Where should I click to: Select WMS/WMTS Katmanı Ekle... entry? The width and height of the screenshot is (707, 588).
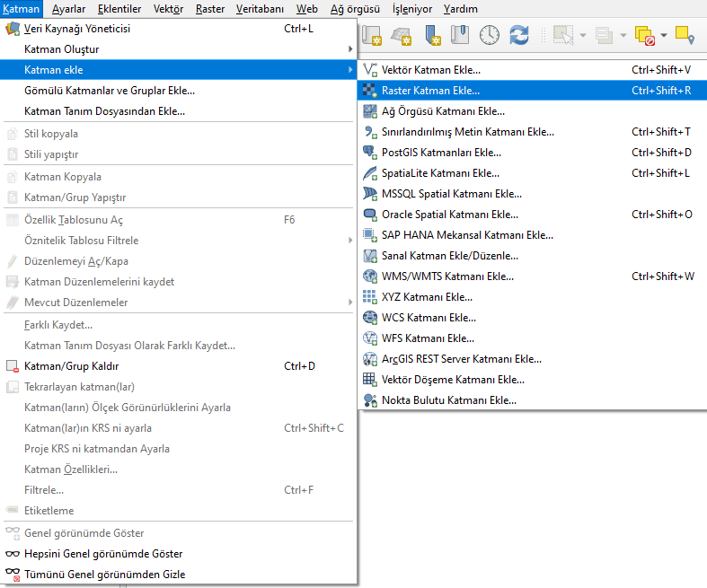point(532,276)
